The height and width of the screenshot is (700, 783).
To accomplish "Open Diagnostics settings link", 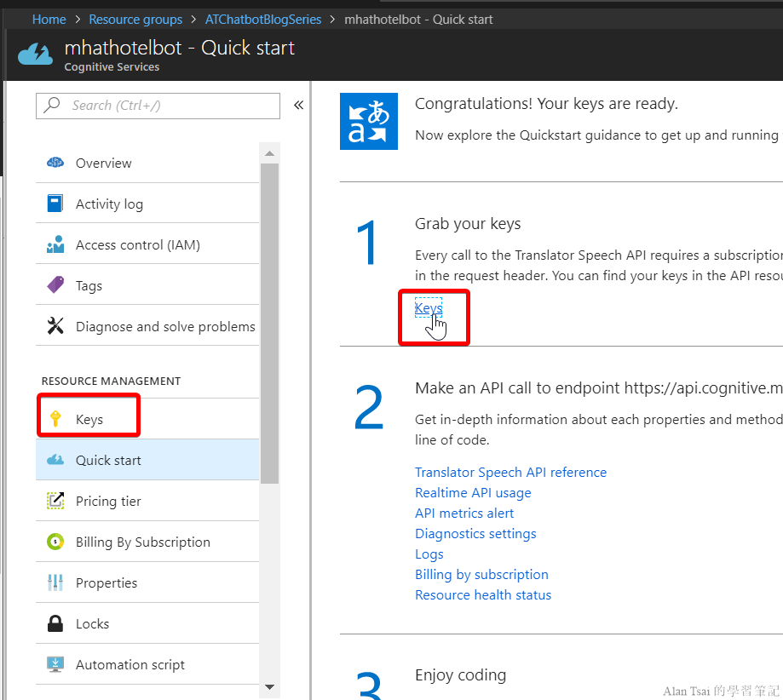I will click(475, 534).
